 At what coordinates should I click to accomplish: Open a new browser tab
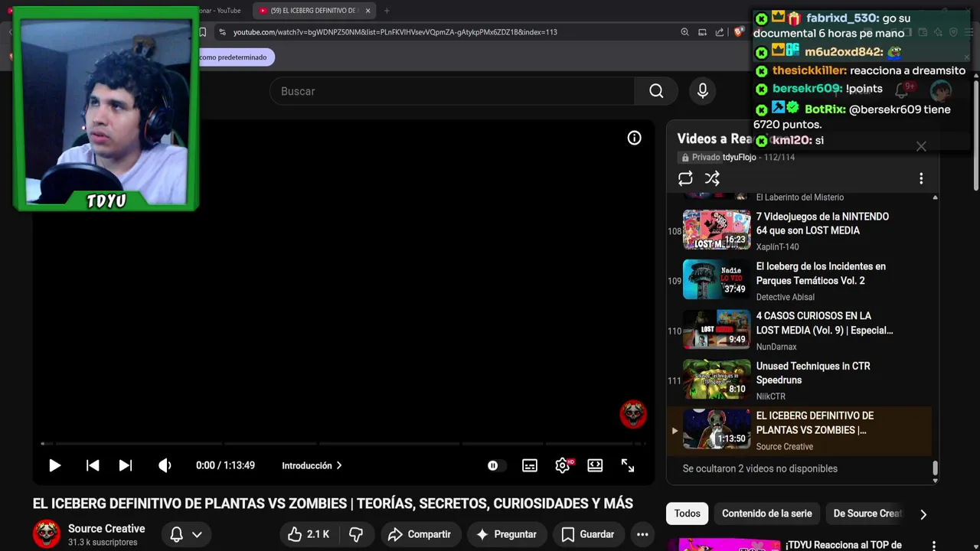387,11
